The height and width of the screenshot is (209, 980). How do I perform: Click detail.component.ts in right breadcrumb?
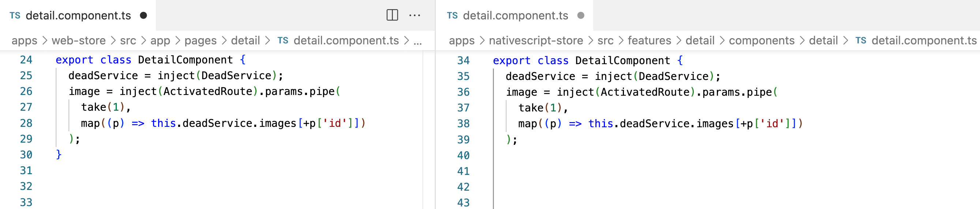coord(924,40)
